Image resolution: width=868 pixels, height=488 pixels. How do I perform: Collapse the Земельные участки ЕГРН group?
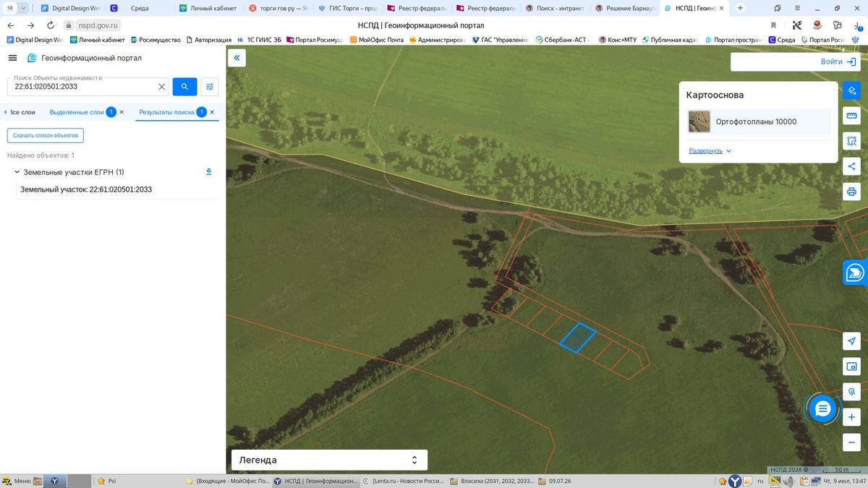pos(17,172)
